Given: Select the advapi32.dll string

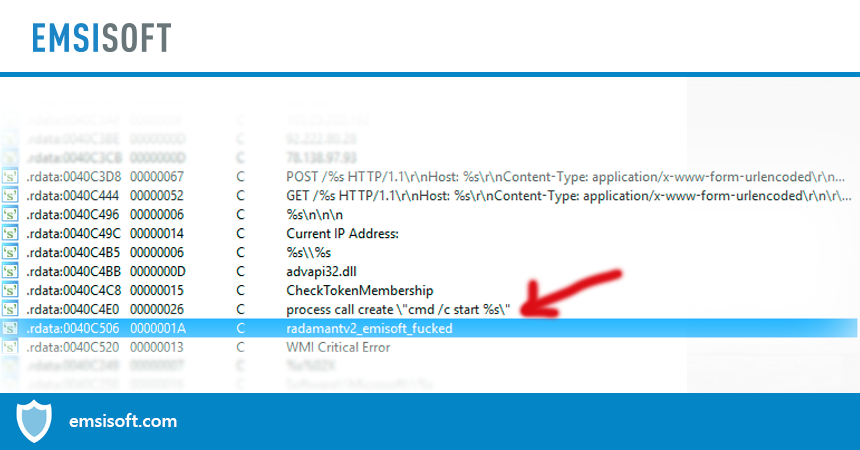Looking at the screenshot, I should (x=321, y=271).
